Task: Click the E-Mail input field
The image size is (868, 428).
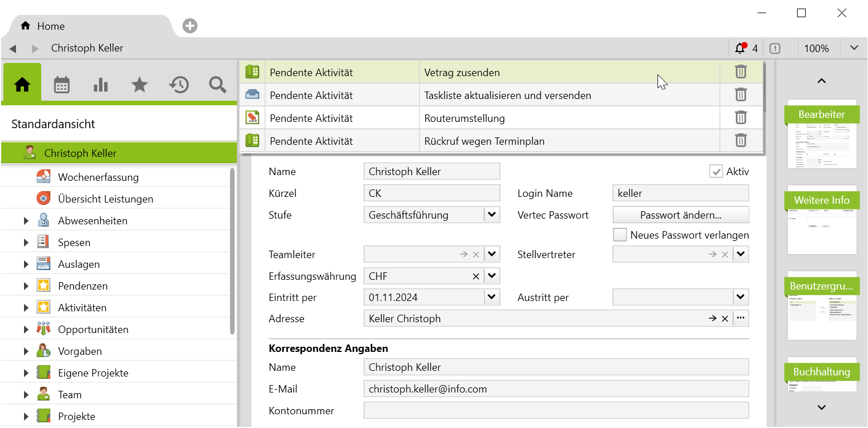Action: point(556,389)
